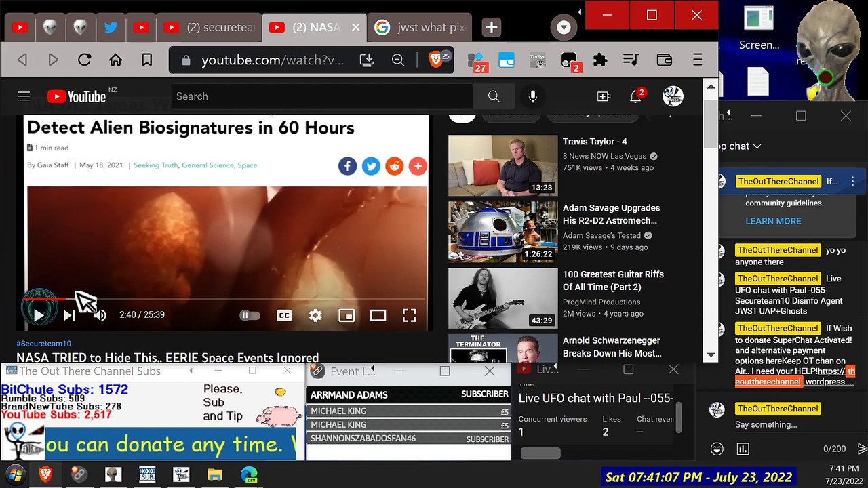Open Edge Dev from the taskbar

tap(249, 474)
